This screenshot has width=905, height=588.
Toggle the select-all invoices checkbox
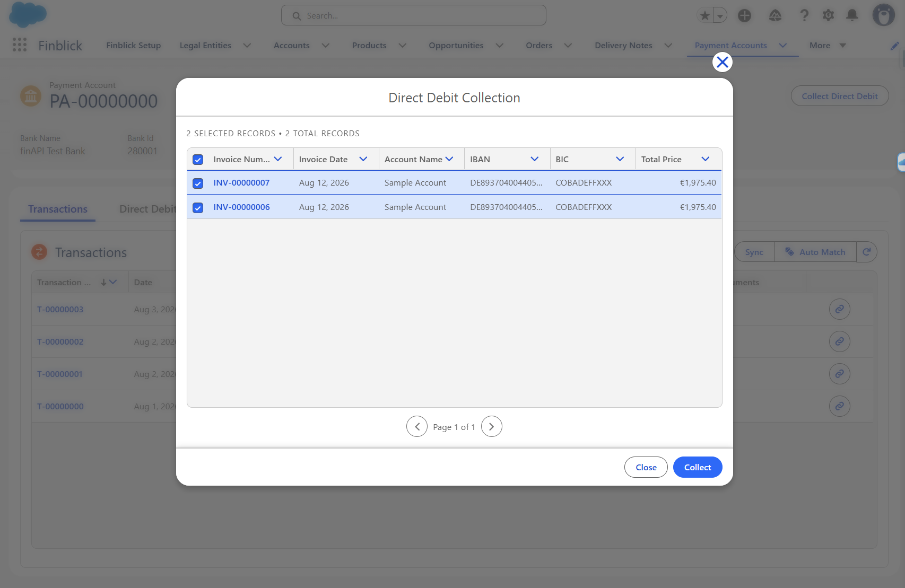(198, 160)
